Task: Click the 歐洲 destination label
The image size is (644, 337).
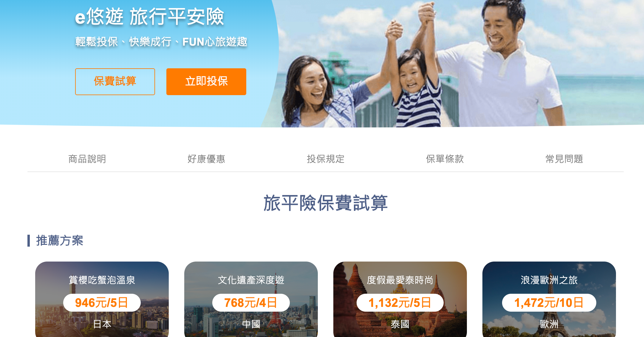Action: click(x=549, y=324)
